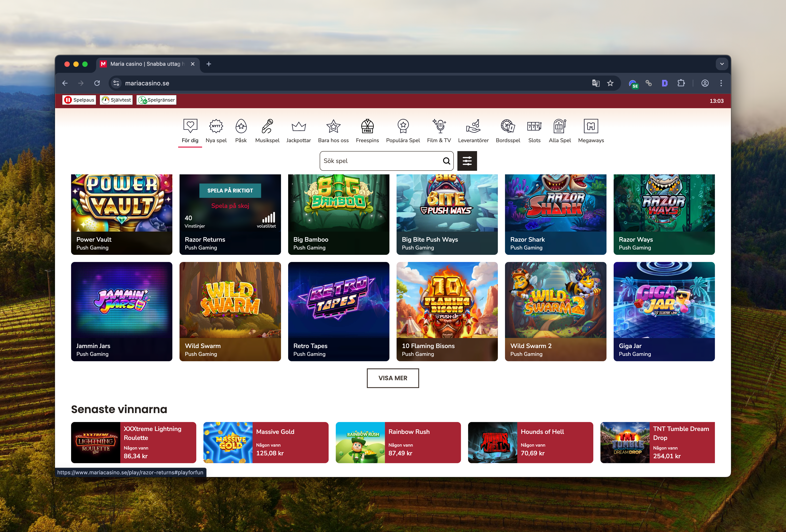Screen dimensions: 786x532
Task: Open the Razor Ways game tile
Action: pyautogui.click(x=664, y=214)
